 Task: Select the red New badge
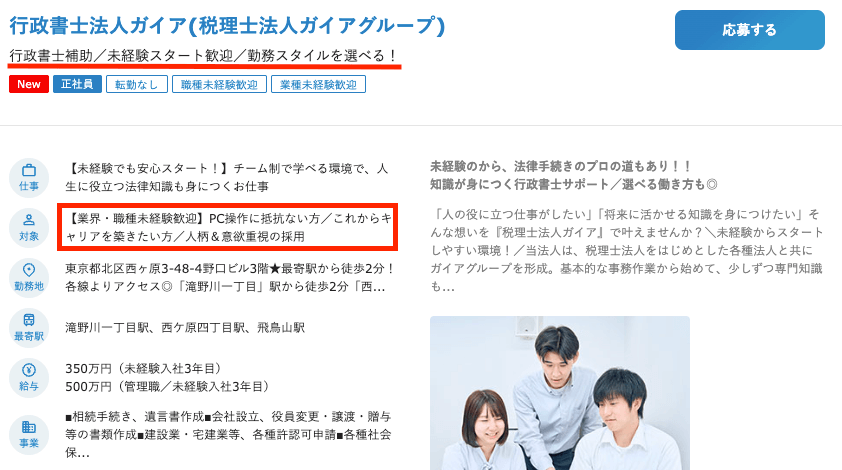click(29, 84)
